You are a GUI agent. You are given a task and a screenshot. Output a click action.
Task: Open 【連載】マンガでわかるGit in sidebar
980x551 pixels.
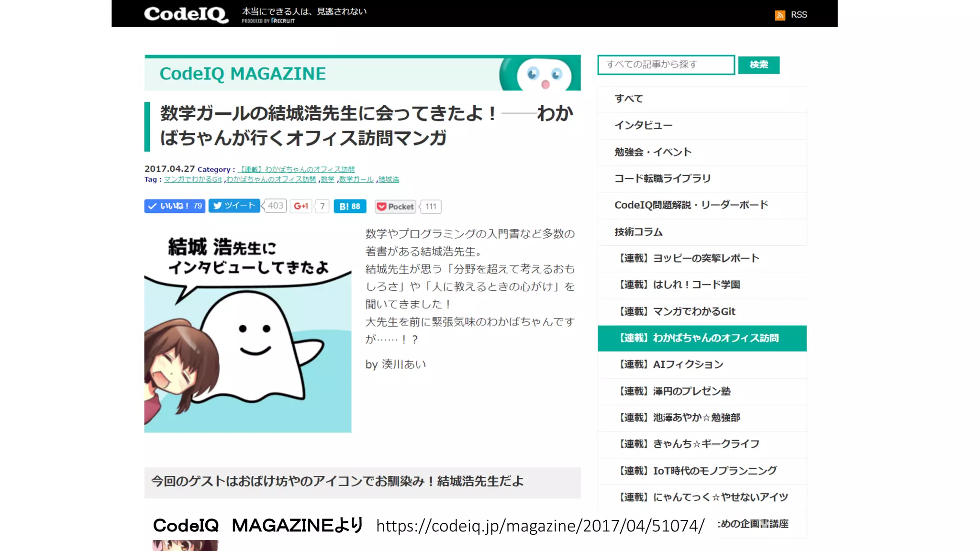[x=702, y=311]
